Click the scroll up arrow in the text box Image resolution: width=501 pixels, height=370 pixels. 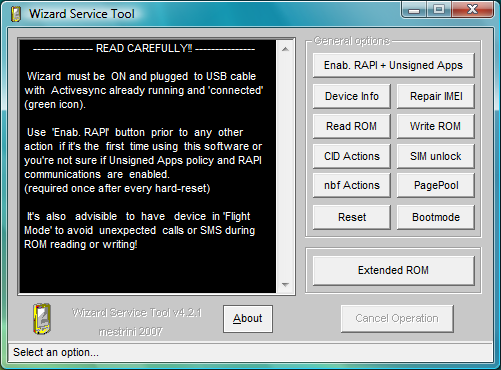(285, 49)
